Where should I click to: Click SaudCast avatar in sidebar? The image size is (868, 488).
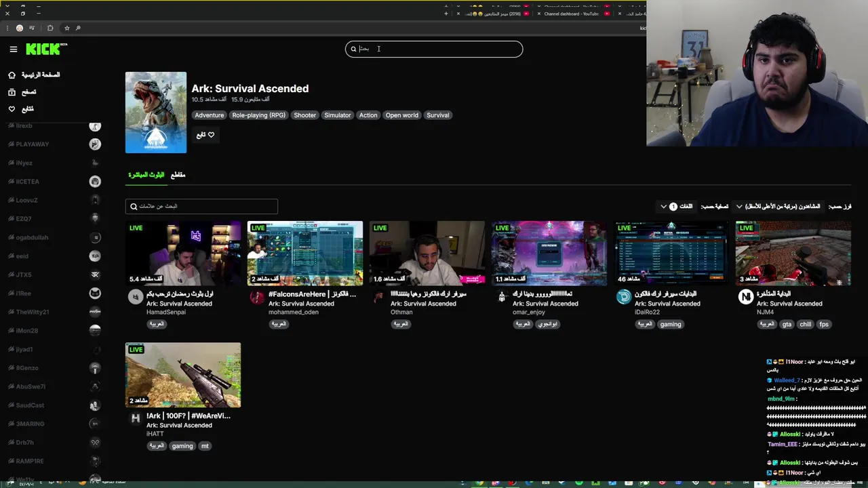(x=95, y=405)
